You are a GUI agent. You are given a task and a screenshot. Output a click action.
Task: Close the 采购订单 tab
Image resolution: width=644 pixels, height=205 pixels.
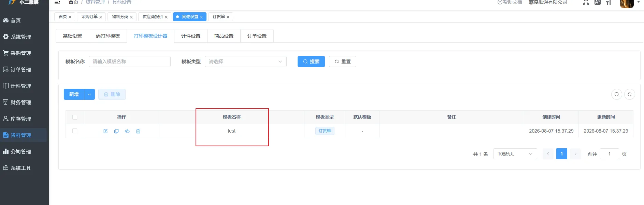(101, 17)
